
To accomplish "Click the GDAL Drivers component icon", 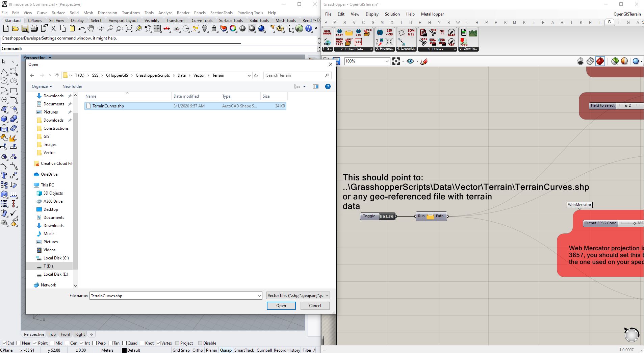I will coord(327,32).
